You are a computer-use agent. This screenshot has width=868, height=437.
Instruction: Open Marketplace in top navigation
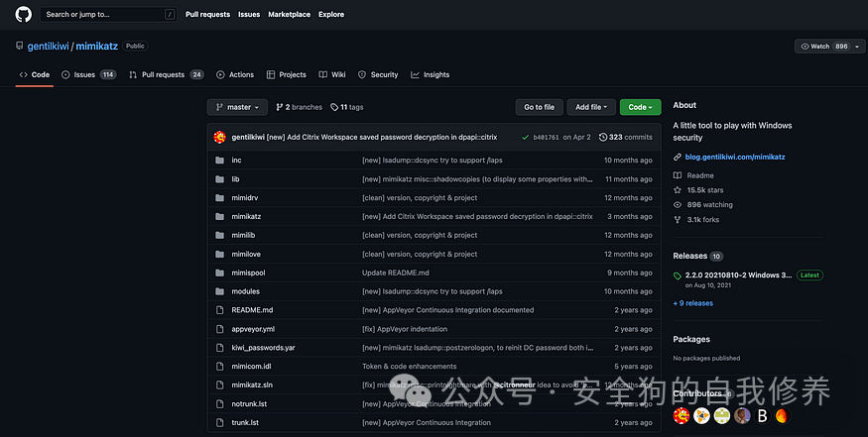(289, 15)
